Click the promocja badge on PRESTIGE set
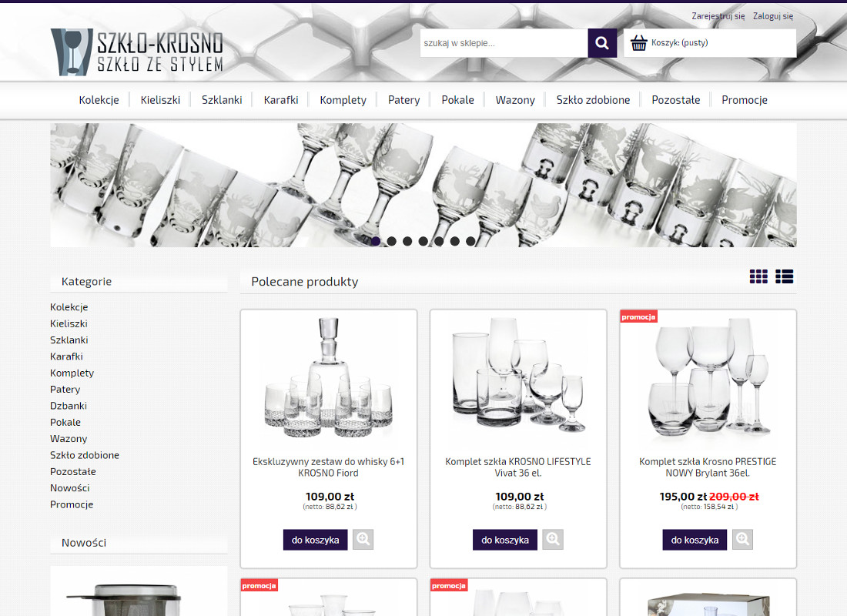The image size is (847, 616). click(638, 316)
